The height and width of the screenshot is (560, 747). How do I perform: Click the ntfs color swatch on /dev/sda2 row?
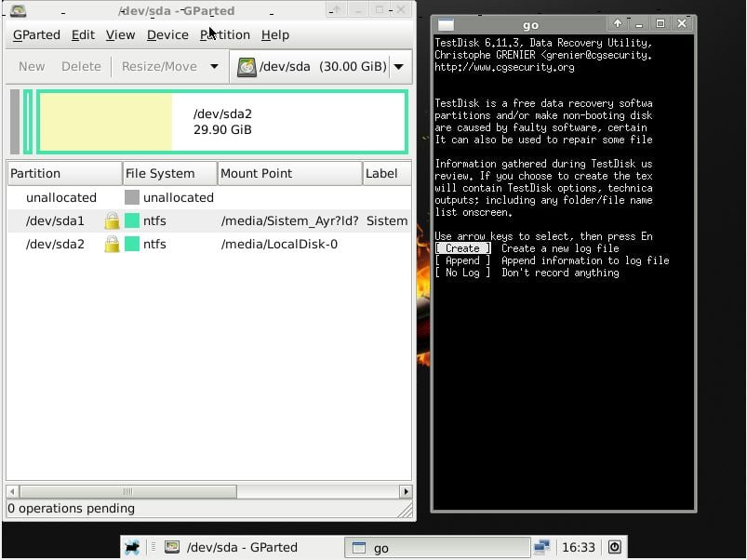(132, 244)
